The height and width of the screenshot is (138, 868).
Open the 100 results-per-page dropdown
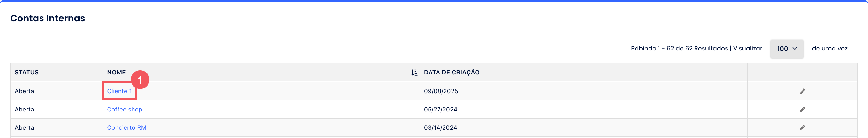point(787,49)
